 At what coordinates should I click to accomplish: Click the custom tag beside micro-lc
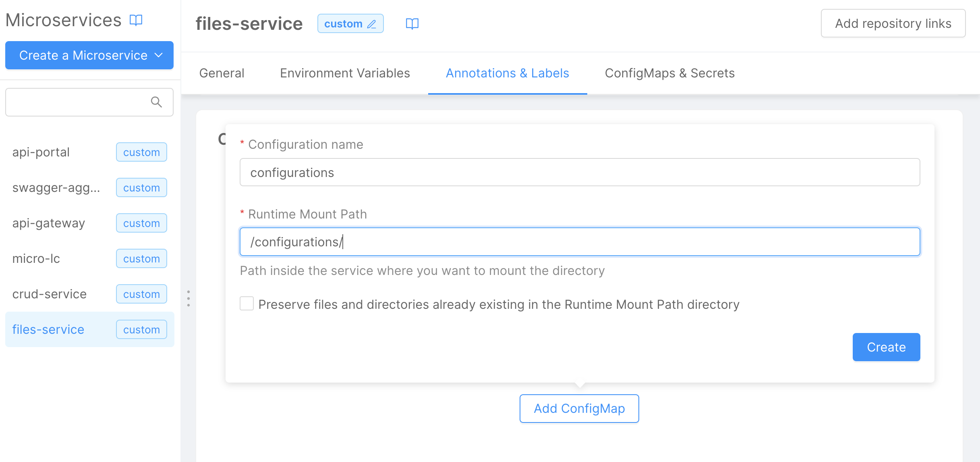[141, 258]
